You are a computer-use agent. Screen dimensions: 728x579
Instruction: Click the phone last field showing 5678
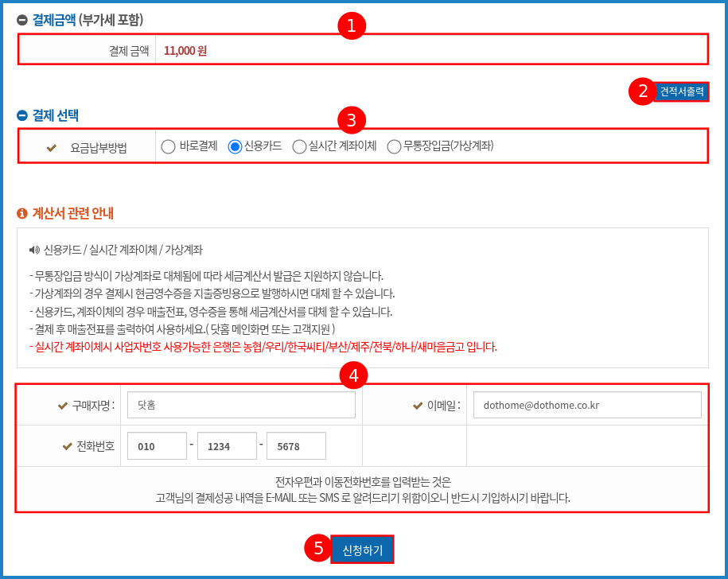295,446
